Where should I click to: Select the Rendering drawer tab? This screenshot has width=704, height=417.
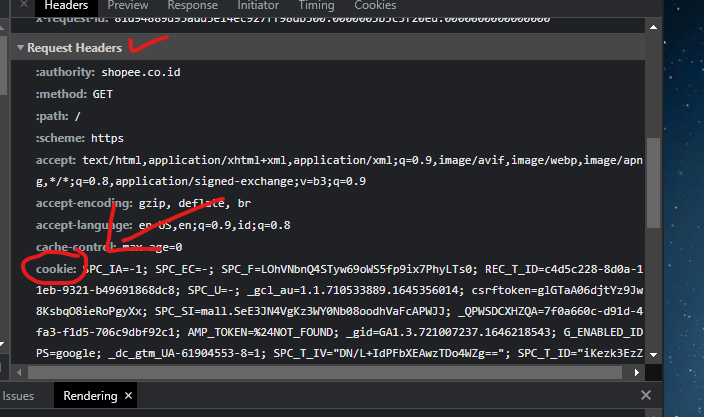pyautogui.click(x=90, y=396)
